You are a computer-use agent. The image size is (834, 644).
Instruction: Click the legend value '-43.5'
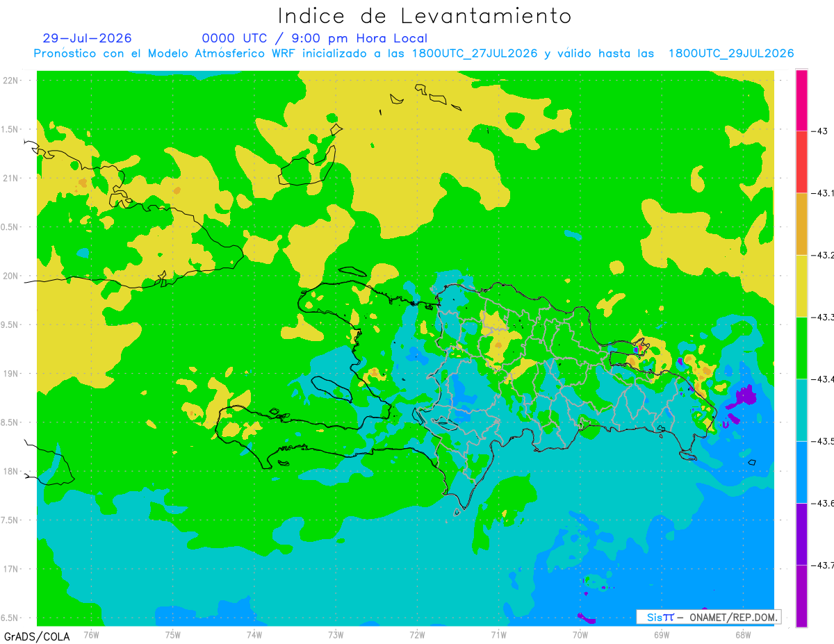tap(822, 441)
